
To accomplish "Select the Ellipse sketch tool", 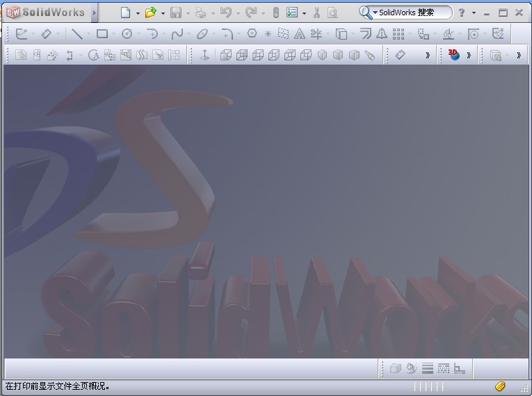I will pos(202,34).
